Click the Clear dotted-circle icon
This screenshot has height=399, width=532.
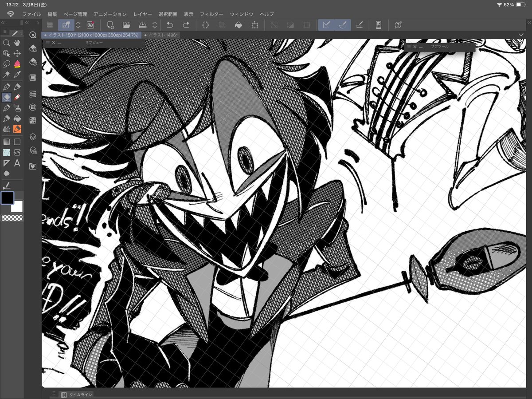point(206,25)
